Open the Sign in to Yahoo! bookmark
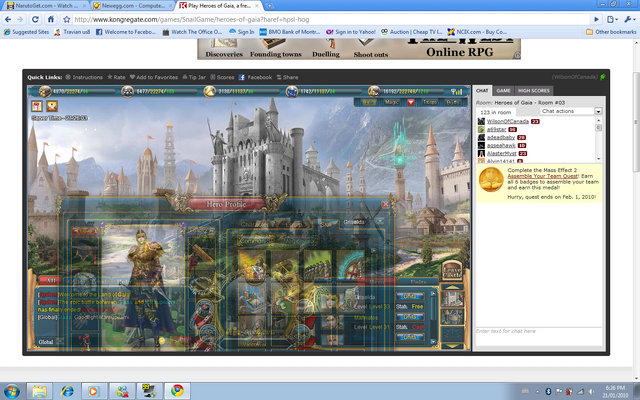 351,32
